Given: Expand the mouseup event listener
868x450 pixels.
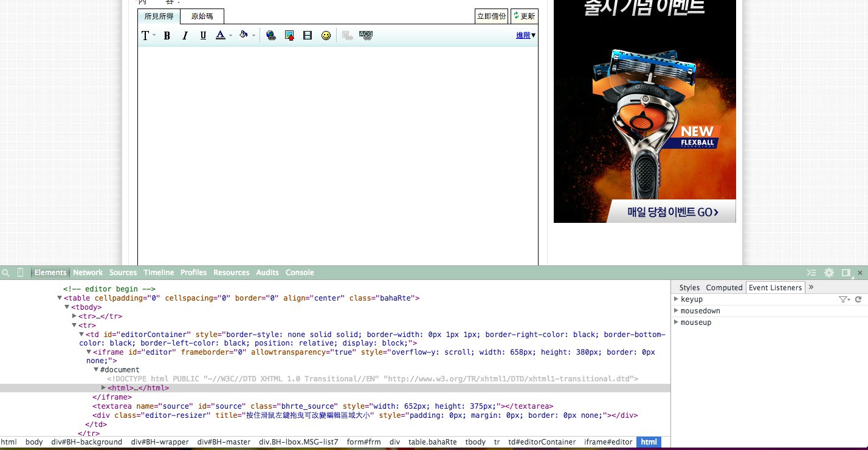Looking at the screenshot, I should [676, 322].
